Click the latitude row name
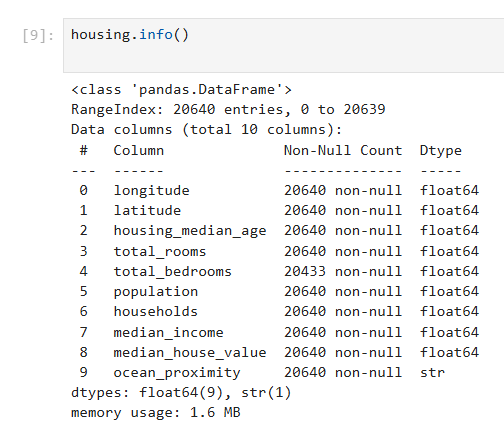 [147, 210]
